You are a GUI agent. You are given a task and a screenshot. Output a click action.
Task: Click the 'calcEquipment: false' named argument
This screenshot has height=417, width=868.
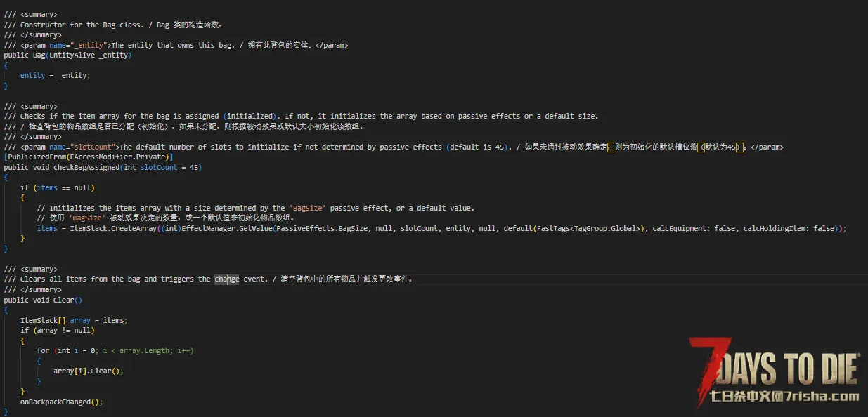point(694,228)
